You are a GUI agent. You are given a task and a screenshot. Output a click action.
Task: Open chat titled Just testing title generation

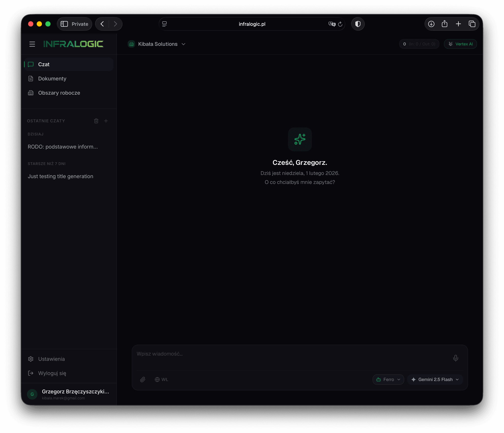tap(60, 176)
